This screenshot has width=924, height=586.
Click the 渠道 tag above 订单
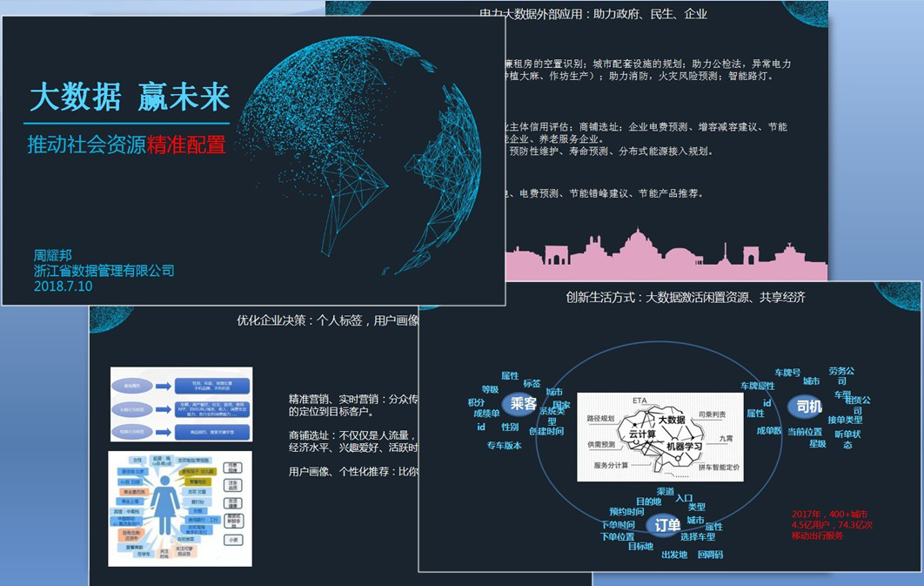click(666, 491)
